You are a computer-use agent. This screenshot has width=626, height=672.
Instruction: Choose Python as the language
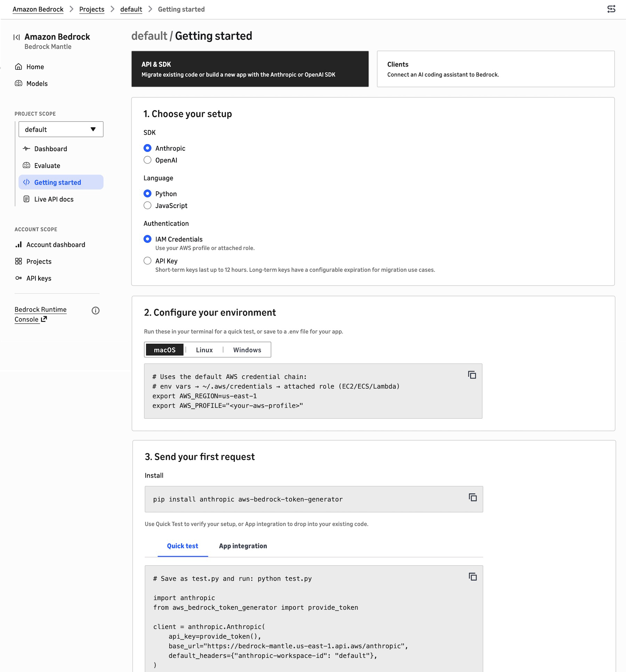click(147, 194)
